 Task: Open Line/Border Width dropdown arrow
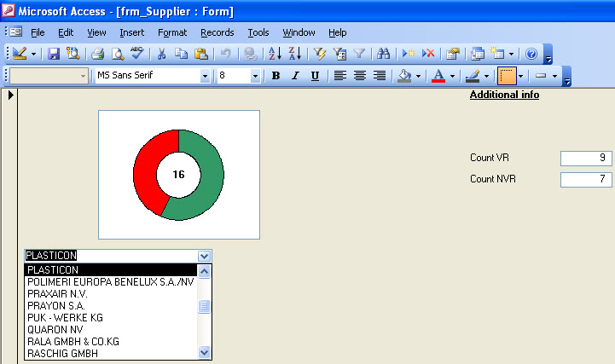coord(521,76)
